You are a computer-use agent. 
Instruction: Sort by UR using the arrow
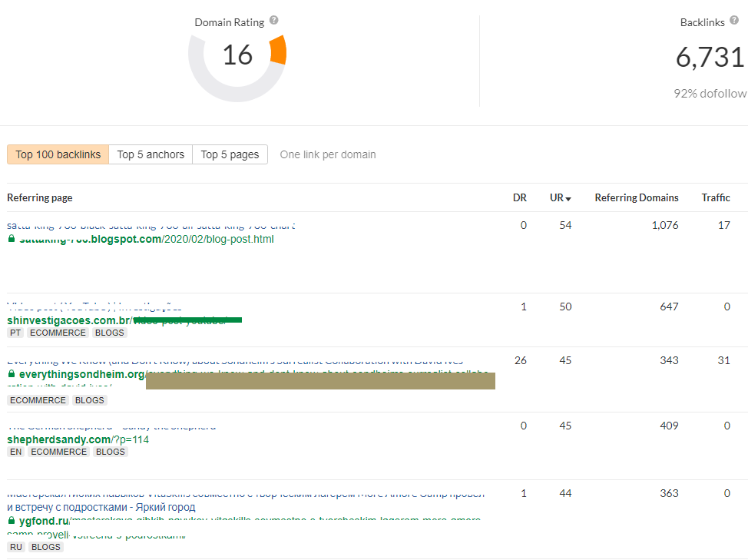coord(568,199)
